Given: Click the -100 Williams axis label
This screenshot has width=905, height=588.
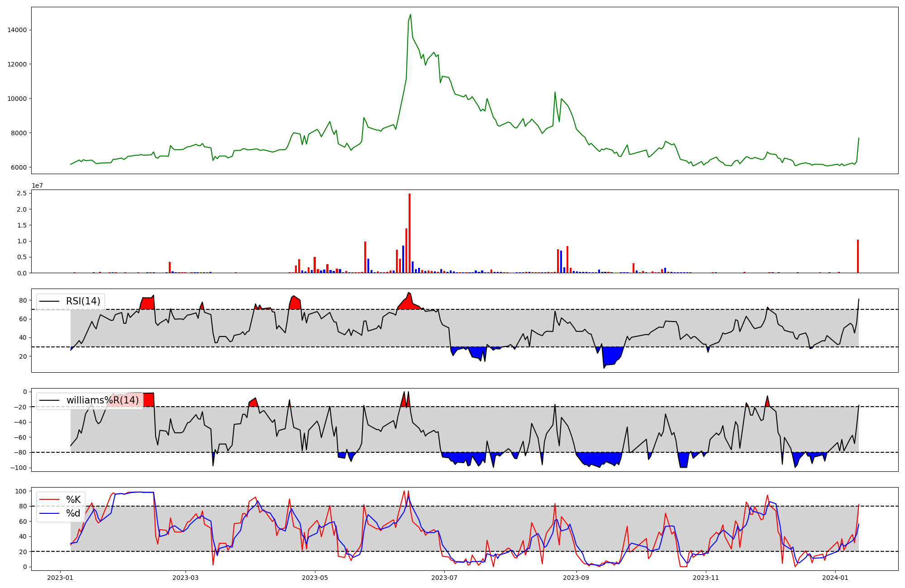Looking at the screenshot, I should pos(18,468).
